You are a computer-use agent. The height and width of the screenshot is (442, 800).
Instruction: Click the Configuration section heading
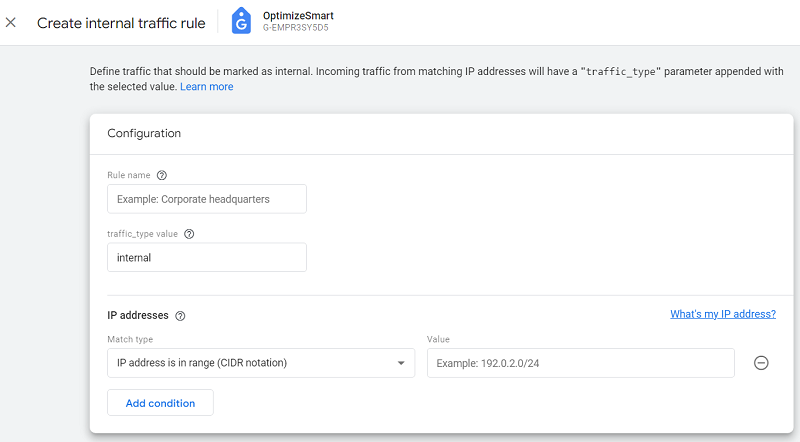pyautogui.click(x=144, y=133)
